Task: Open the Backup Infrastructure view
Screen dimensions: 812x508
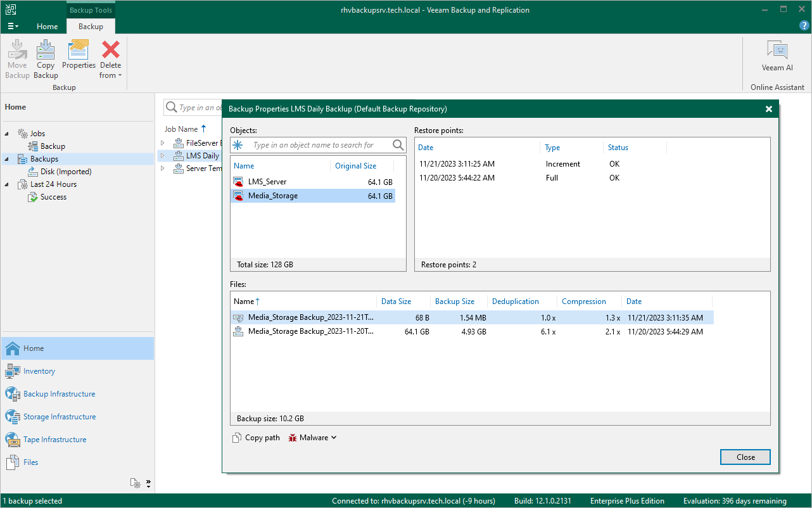Action: click(78, 394)
